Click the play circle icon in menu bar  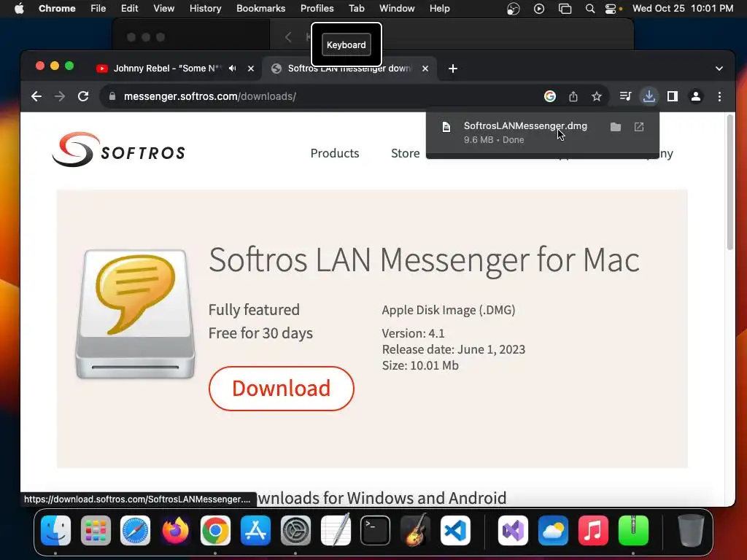(x=539, y=9)
